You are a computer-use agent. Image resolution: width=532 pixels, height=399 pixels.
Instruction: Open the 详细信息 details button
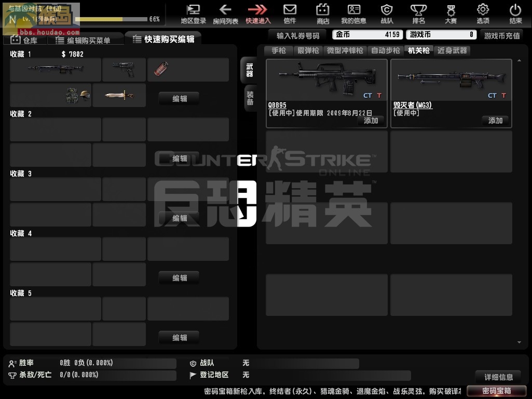tap(498, 377)
